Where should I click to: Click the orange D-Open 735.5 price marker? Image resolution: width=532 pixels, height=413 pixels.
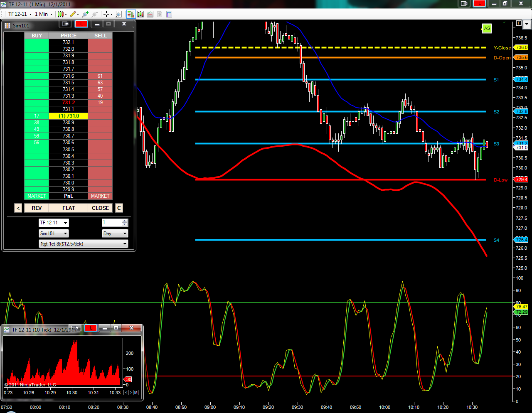click(521, 58)
